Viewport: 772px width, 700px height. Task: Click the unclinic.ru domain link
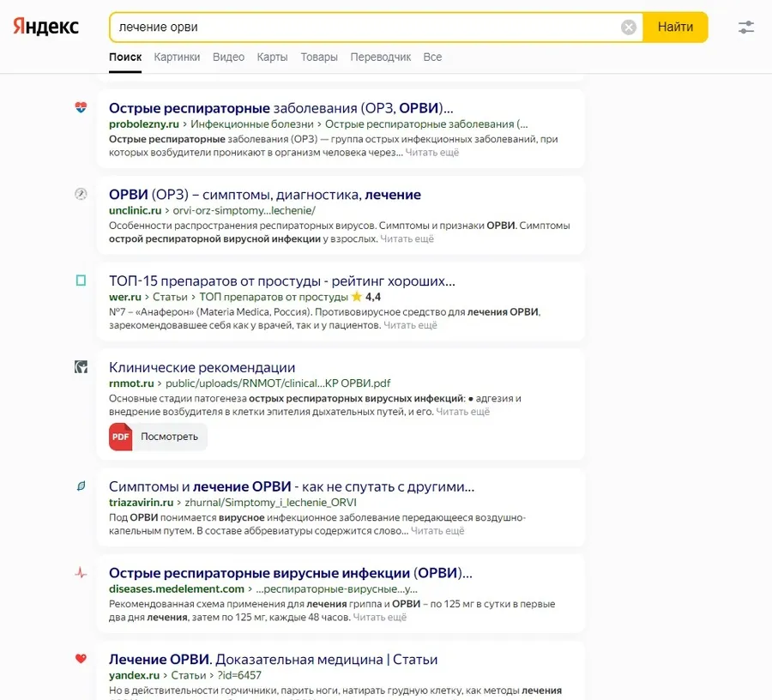point(135,211)
